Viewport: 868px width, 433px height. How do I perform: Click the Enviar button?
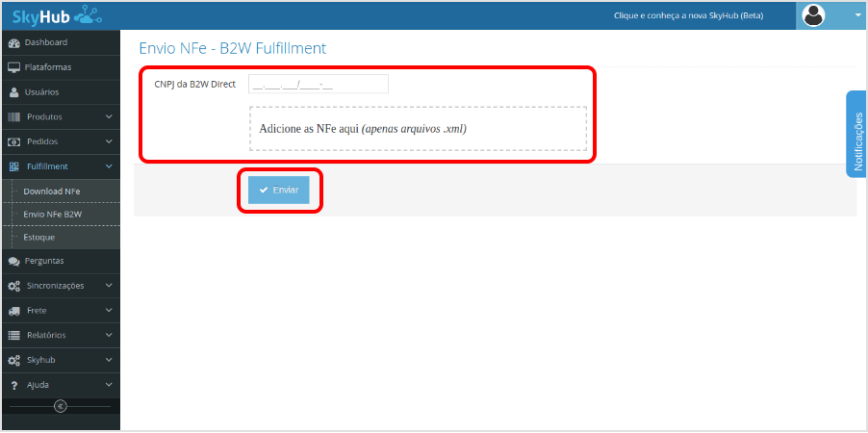point(279,190)
